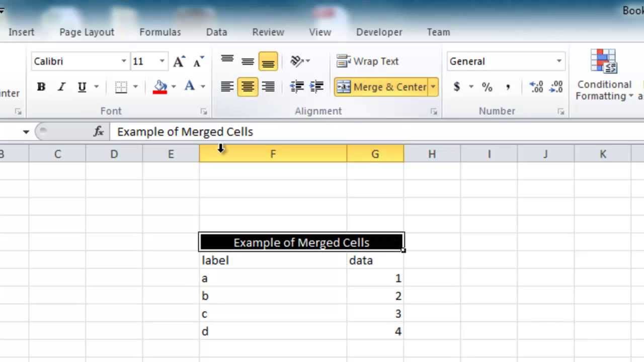Decrease font size with Shrink Font
This screenshot has height=362, width=644.
pos(198,61)
